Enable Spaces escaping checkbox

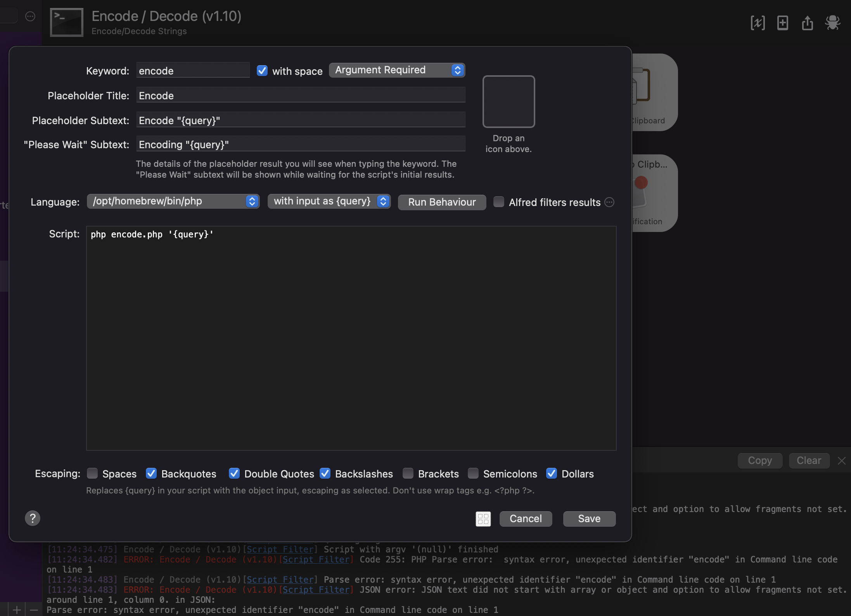pyautogui.click(x=92, y=473)
